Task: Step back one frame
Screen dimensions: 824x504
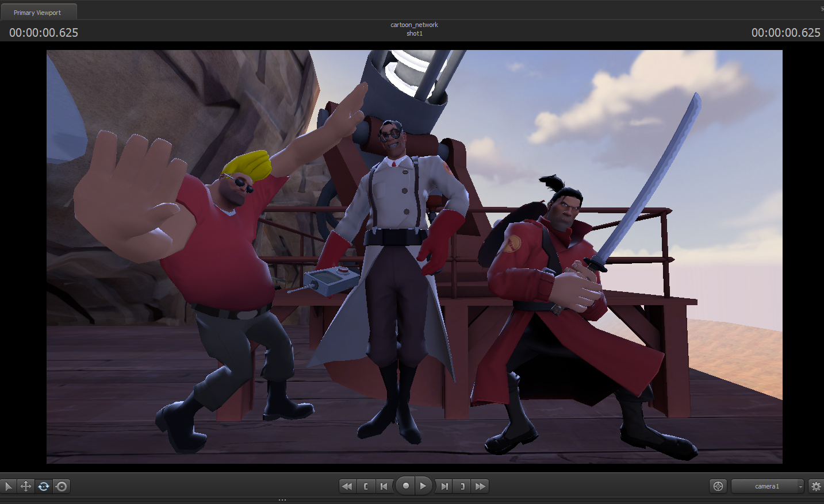Action: coord(384,486)
